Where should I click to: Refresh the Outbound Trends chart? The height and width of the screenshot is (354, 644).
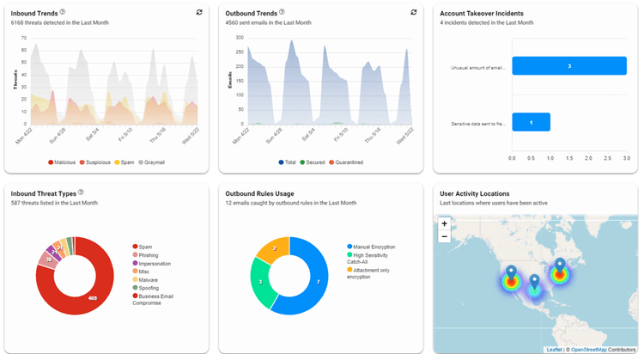tap(414, 12)
